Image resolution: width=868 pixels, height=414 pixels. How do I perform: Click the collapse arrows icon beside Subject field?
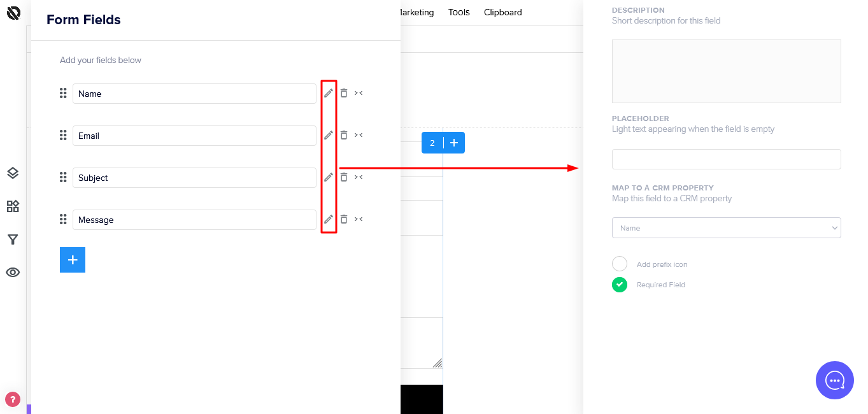click(359, 177)
